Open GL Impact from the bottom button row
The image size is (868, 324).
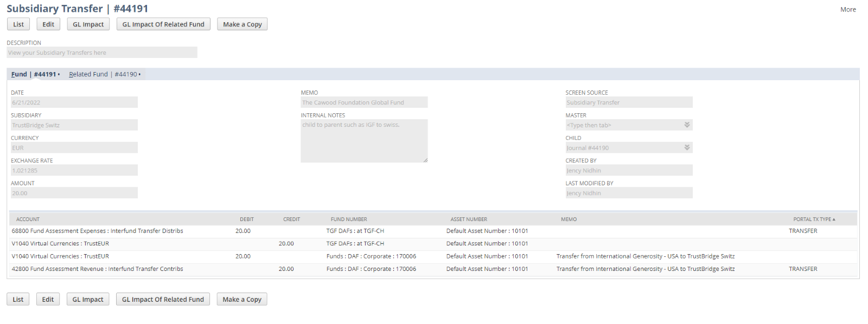[88, 300]
